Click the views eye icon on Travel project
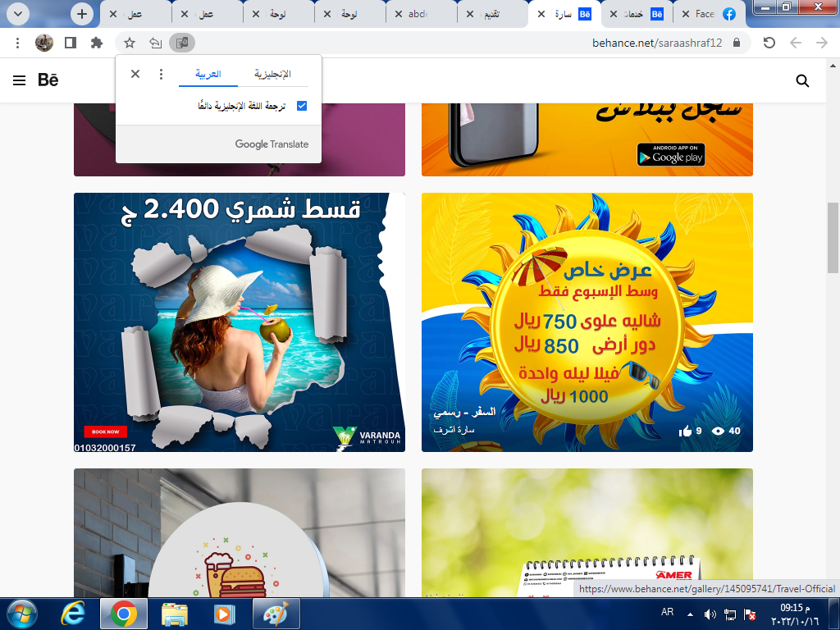Screen dimensions: 840x630 (x=718, y=431)
